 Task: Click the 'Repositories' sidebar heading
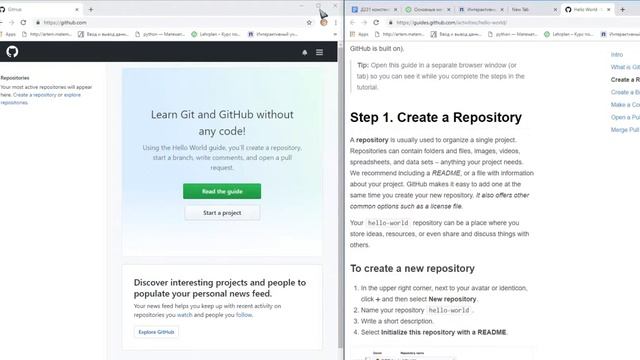[x=15, y=78]
